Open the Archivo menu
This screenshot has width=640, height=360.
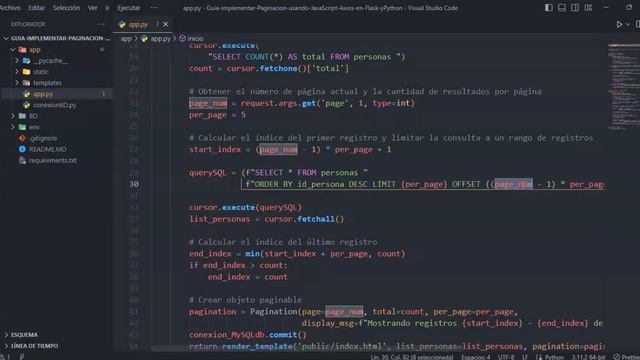pos(10,8)
